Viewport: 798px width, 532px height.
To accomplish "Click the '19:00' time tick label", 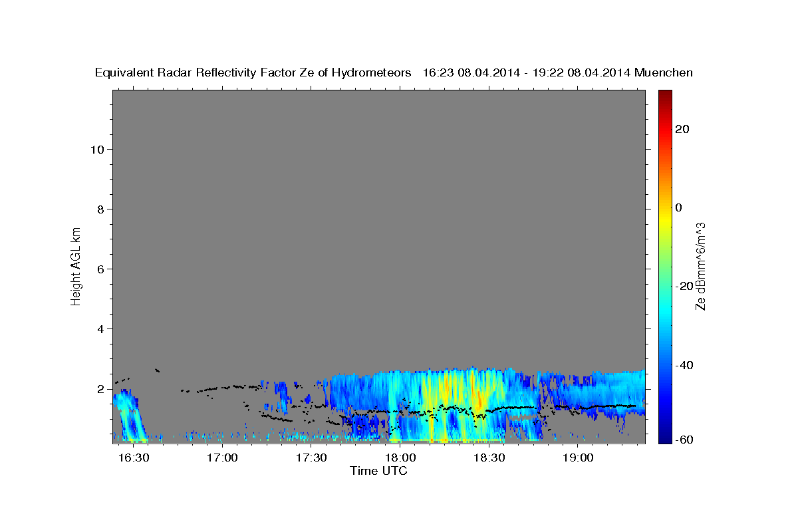I will click(x=579, y=458).
